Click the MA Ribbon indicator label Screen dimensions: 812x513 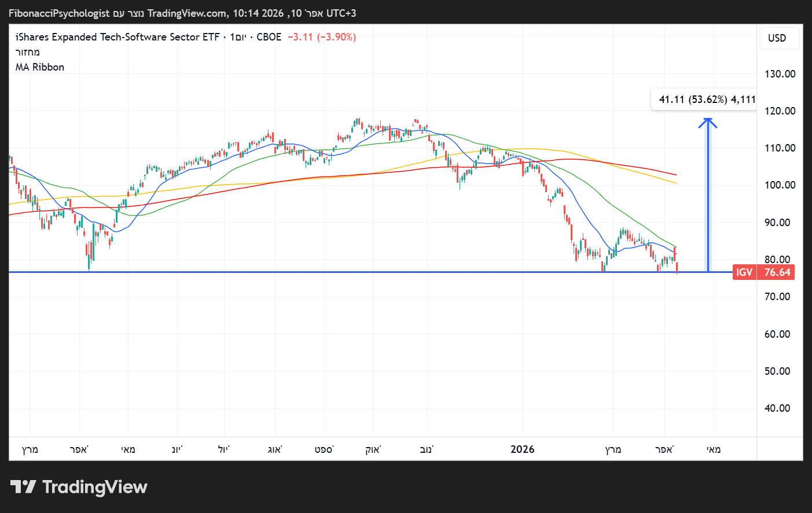pyautogui.click(x=40, y=67)
